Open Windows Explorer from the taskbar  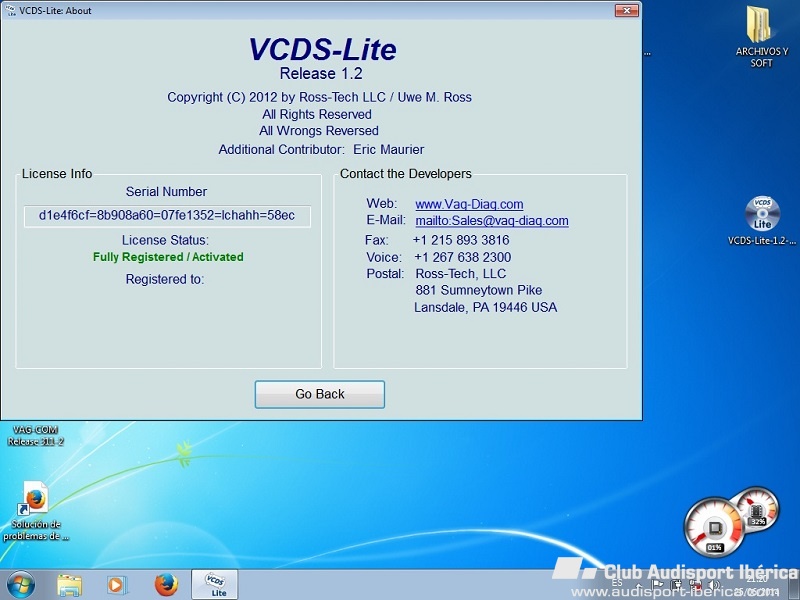(69, 585)
